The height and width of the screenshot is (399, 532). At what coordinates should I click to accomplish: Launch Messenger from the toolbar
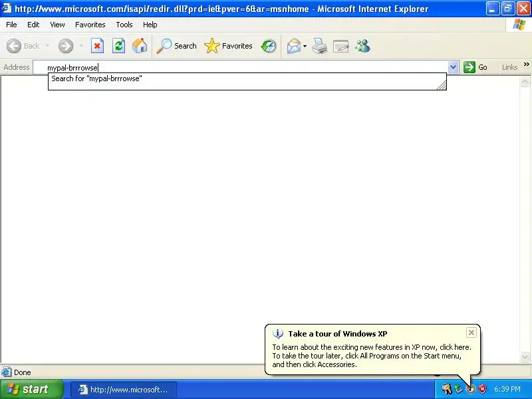(x=362, y=46)
